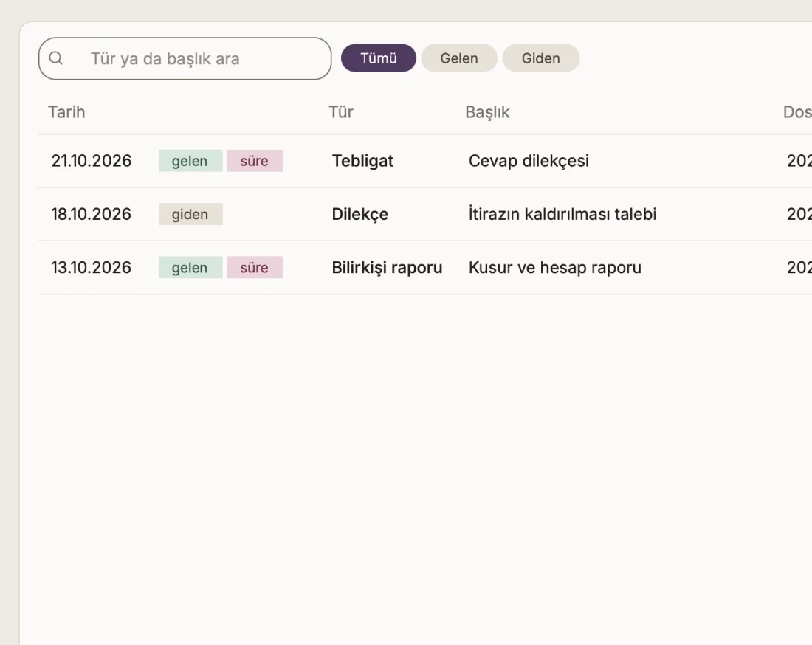
Task: Click the title 'Cevap dilekçesi'
Action: (x=529, y=160)
